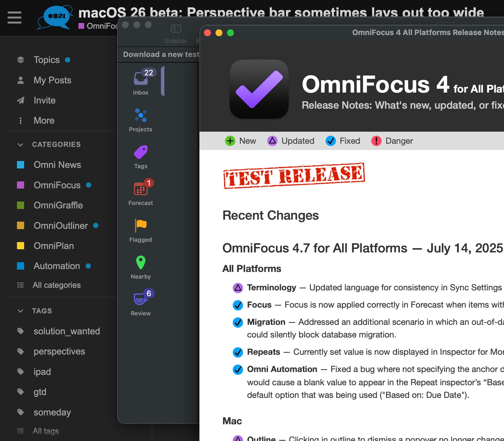Click the All tags link
Viewport: 504px width, 441px height.
tap(46, 431)
